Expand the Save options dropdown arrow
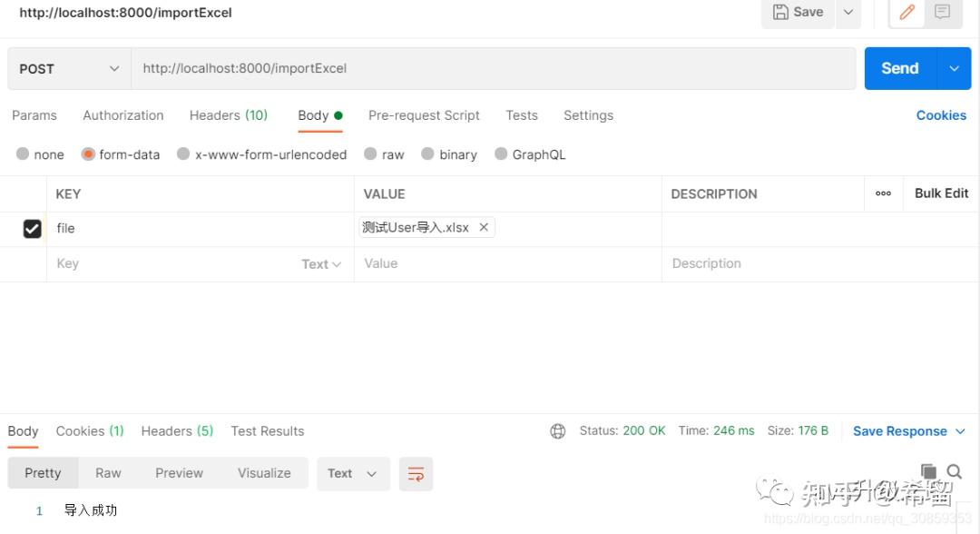Screen dimensions: 980x534 pos(848,13)
